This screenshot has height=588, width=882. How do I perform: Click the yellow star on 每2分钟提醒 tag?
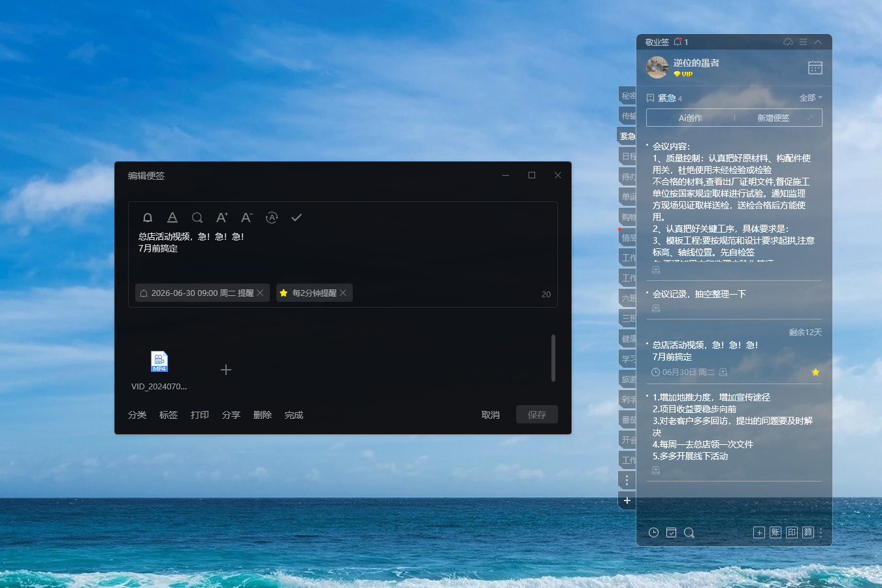tap(284, 293)
